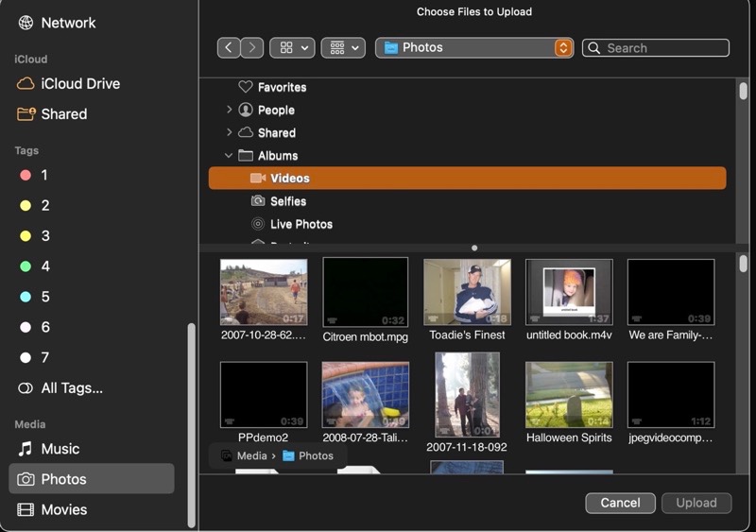
Task: Select Favorites heart item
Action: (x=282, y=87)
